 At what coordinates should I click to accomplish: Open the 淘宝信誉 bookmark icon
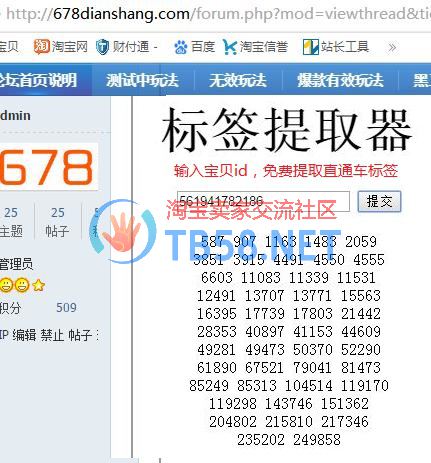pyautogui.click(x=229, y=47)
